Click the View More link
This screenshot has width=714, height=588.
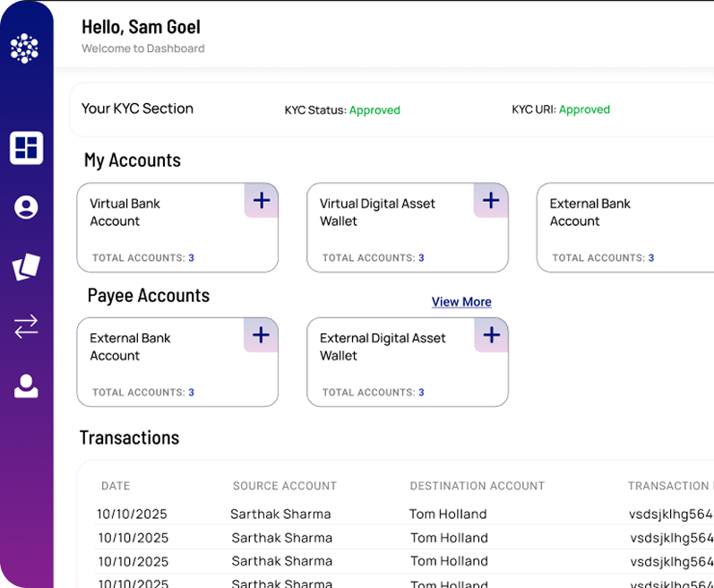461,302
